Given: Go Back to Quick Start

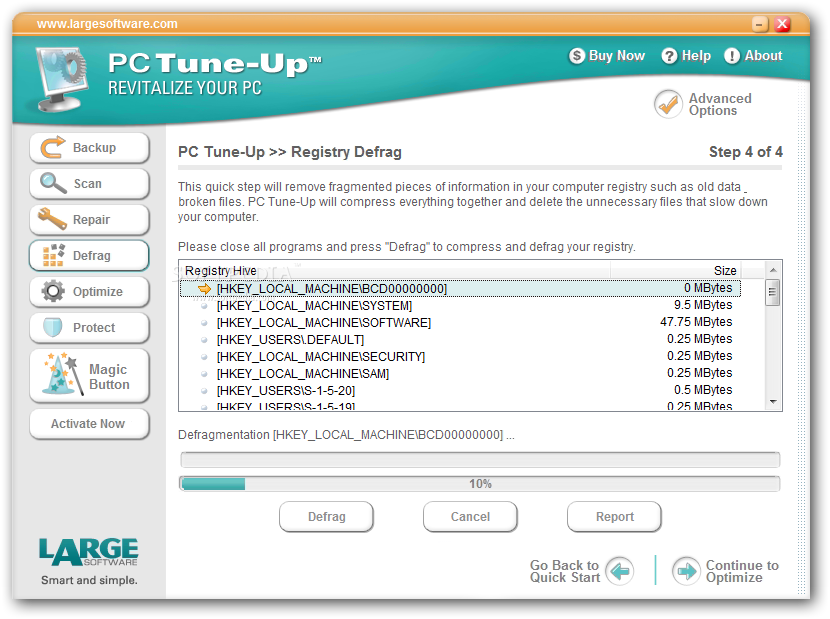Looking at the screenshot, I should pyautogui.click(x=582, y=571).
